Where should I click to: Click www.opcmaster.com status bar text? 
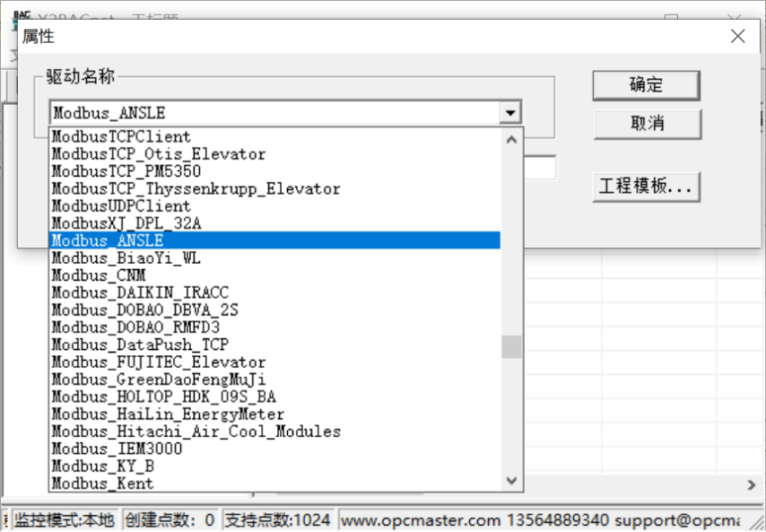[x=421, y=520]
